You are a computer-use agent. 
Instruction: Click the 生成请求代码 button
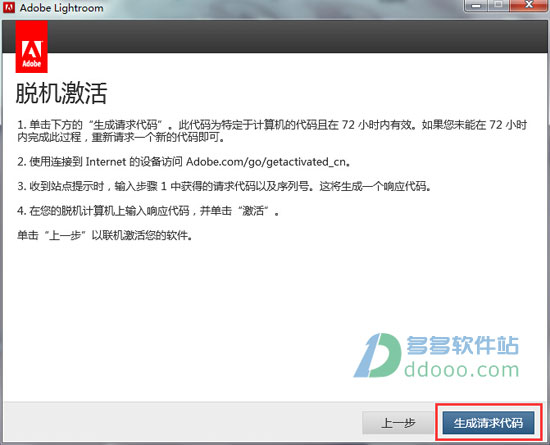(x=488, y=423)
